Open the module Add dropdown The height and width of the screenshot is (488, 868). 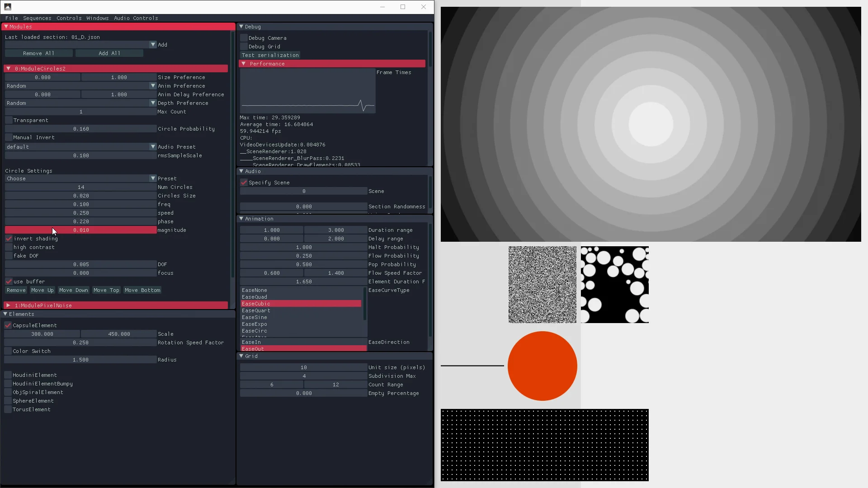[153, 45]
